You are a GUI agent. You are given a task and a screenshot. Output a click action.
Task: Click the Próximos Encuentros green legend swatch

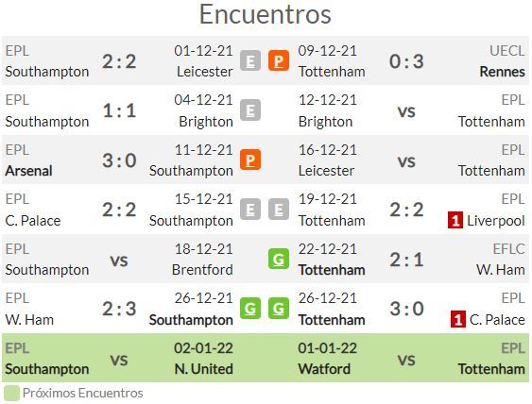(11, 394)
